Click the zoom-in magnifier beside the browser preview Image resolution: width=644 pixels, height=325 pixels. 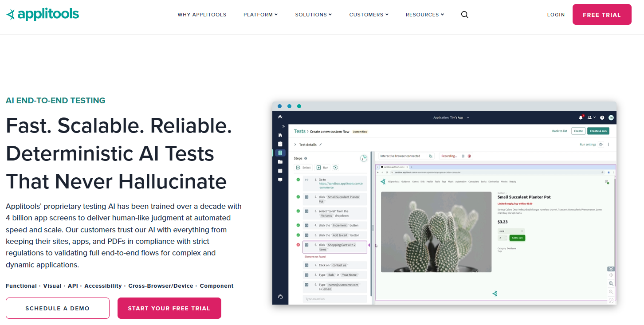point(611,283)
